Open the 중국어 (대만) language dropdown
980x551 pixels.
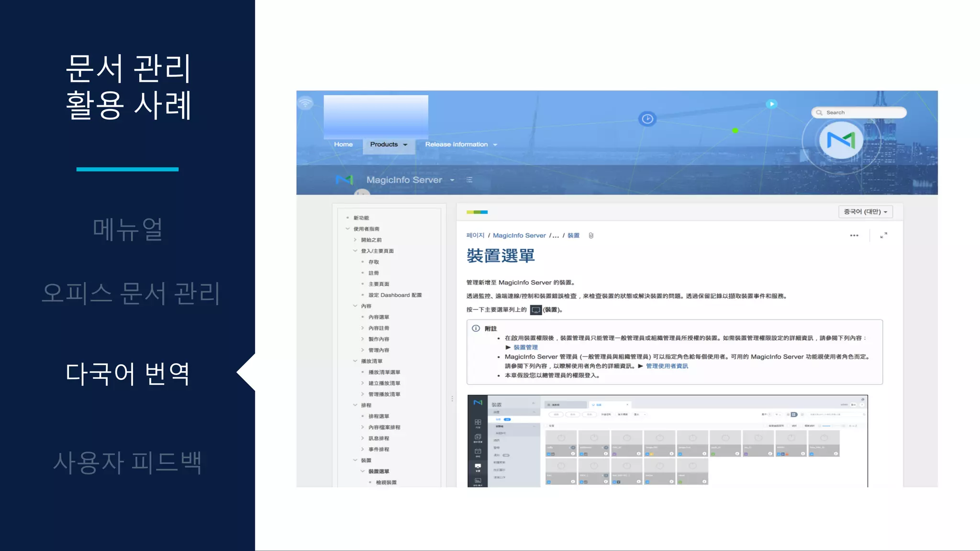(x=865, y=212)
